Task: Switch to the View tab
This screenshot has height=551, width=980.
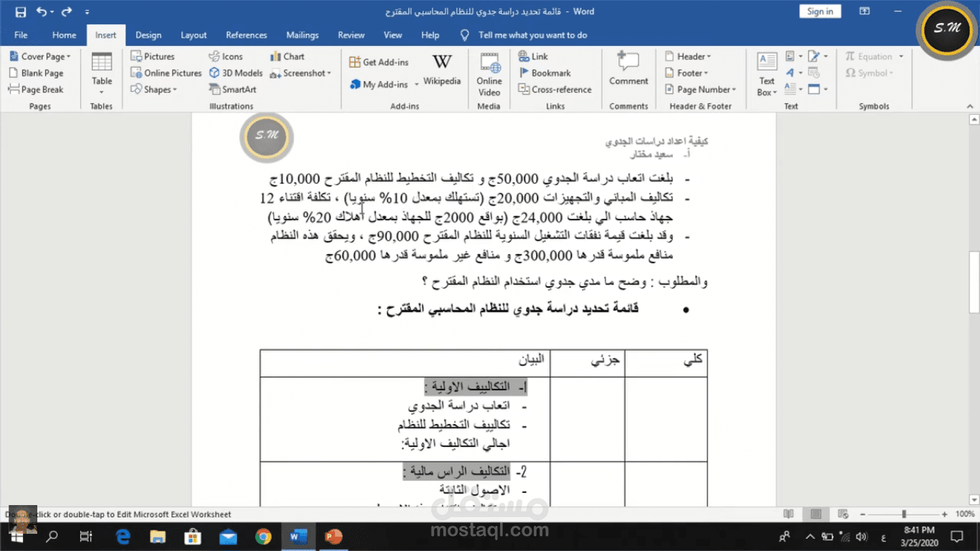Action: coord(393,35)
